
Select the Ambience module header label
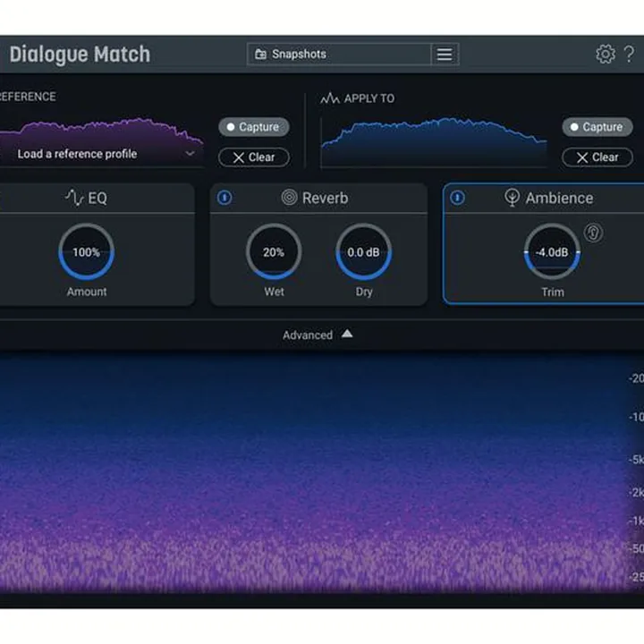559,199
